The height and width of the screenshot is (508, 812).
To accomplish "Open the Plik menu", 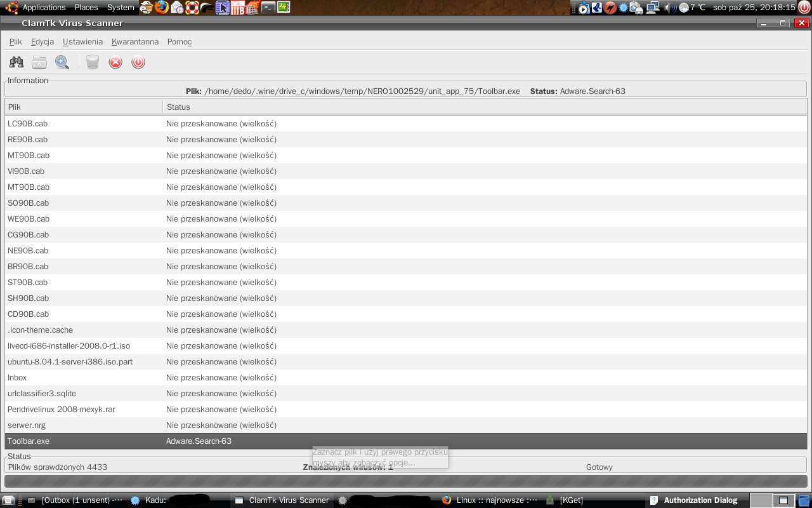I will click(16, 42).
